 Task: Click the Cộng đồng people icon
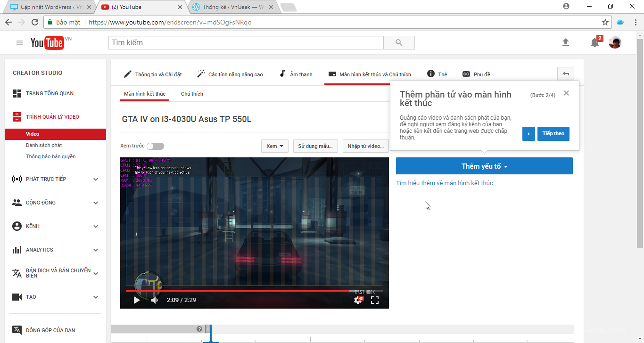pos(17,203)
